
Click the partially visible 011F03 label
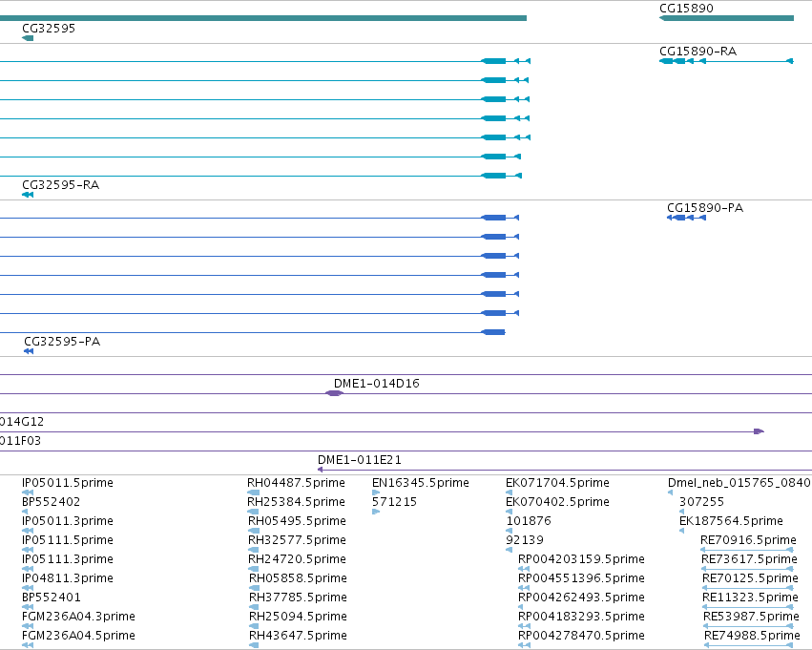[20, 441]
